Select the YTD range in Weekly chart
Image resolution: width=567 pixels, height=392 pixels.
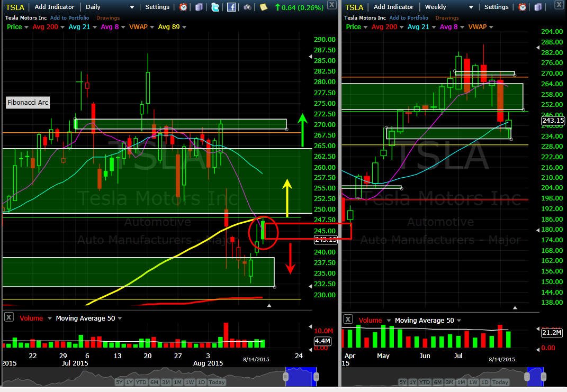pos(425,382)
